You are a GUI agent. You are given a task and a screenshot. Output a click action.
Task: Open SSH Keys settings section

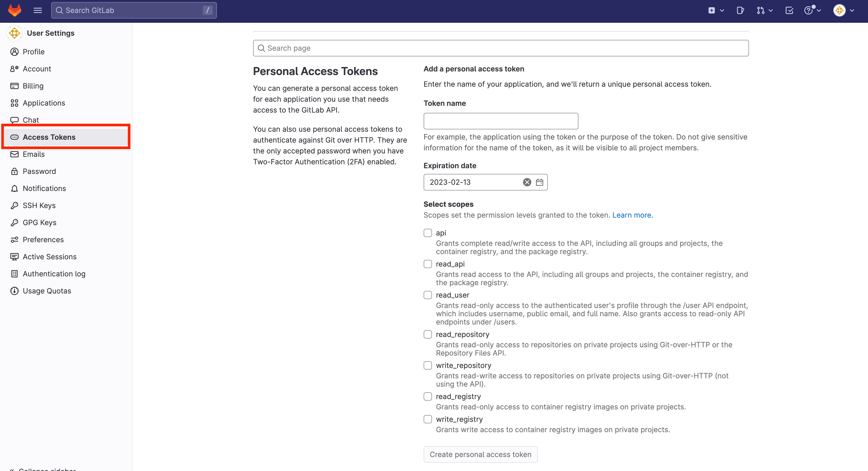pyautogui.click(x=39, y=205)
